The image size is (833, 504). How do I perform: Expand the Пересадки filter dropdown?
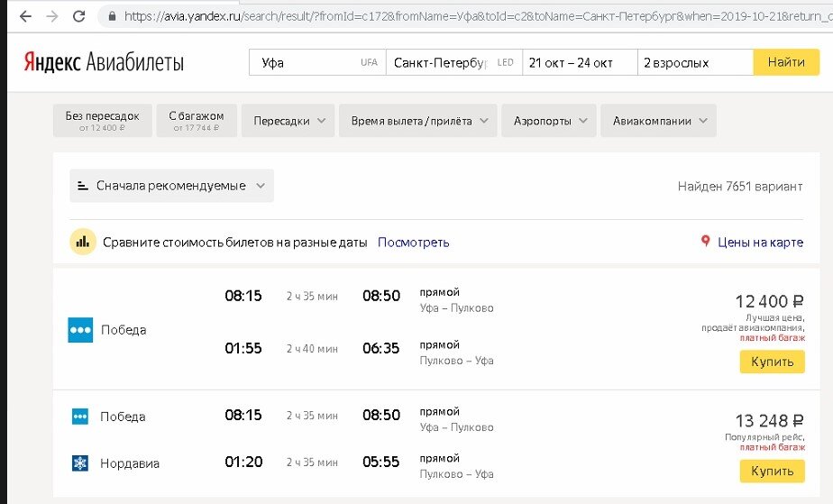point(288,121)
